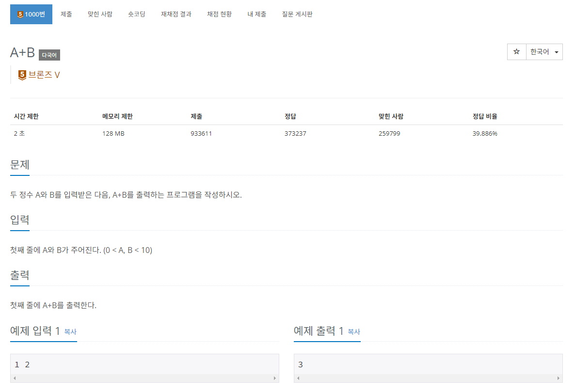Image resolution: width=575 pixels, height=392 pixels.
Task: Copy 예제 입력 1 with 복사 link
Action: point(70,331)
